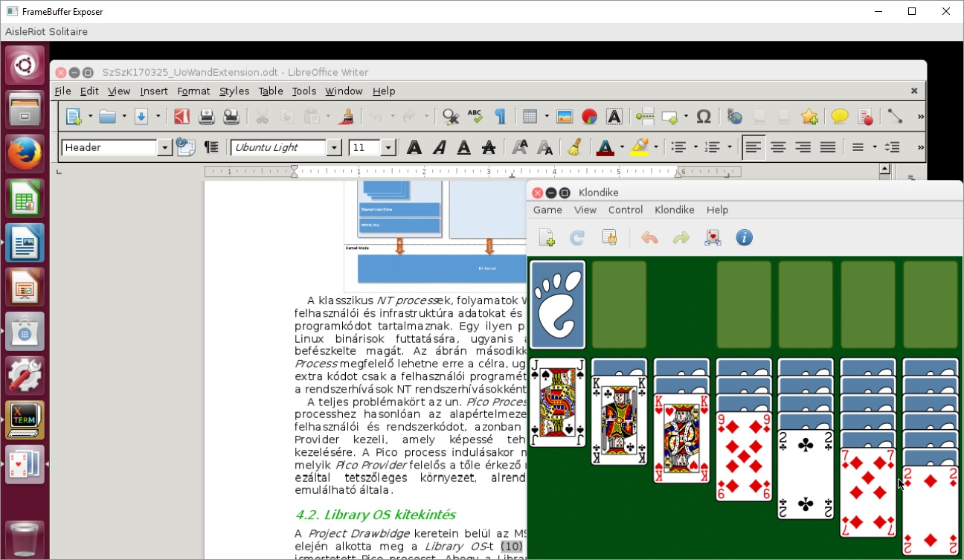Create a new document in Writer
Image resolution: width=964 pixels, height=560 pixels.
point(73,117)
